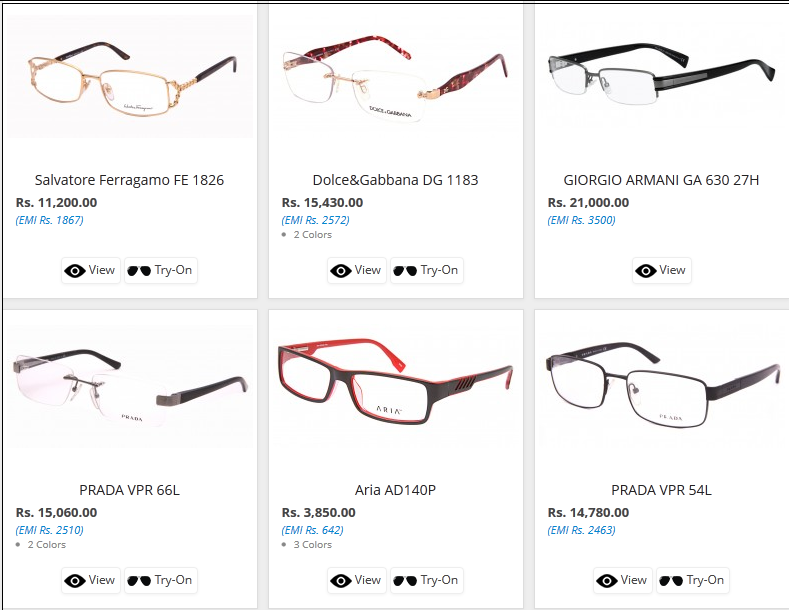Select the red Aria AD140P glasses image
The width and height of the screenshot is (789, 610).
396,382
